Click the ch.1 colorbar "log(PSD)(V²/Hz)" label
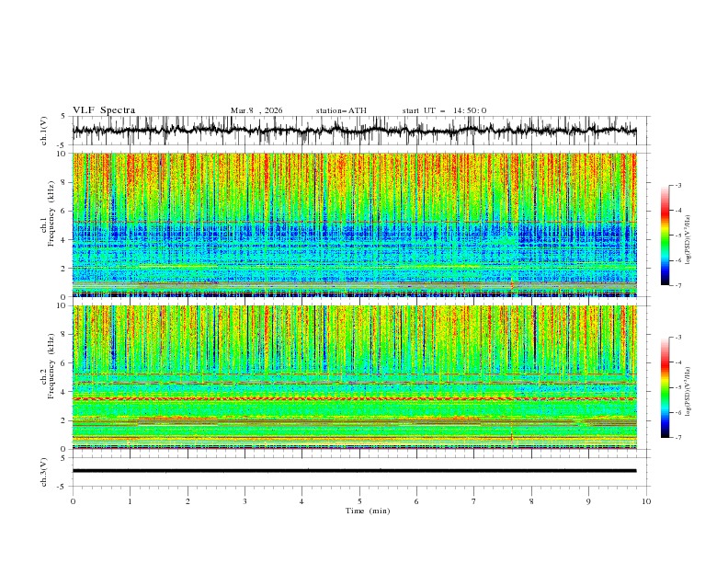The image size is (728, 563). 688,240
